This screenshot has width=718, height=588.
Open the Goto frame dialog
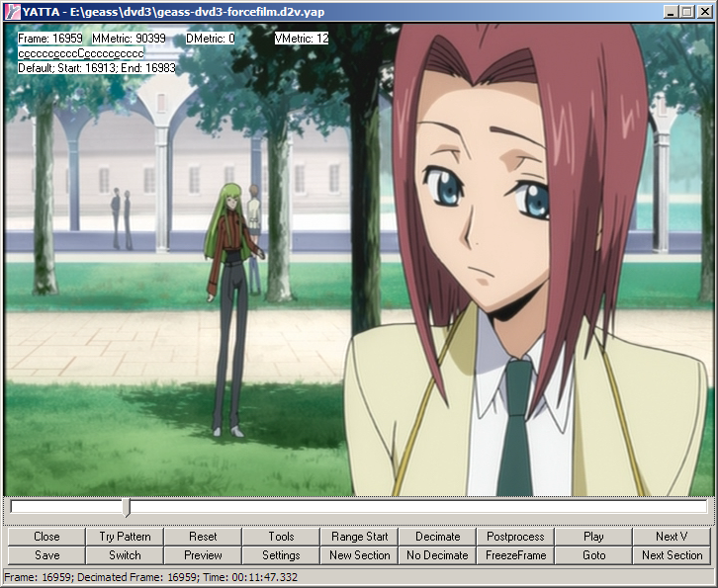(x=594, y=555)
